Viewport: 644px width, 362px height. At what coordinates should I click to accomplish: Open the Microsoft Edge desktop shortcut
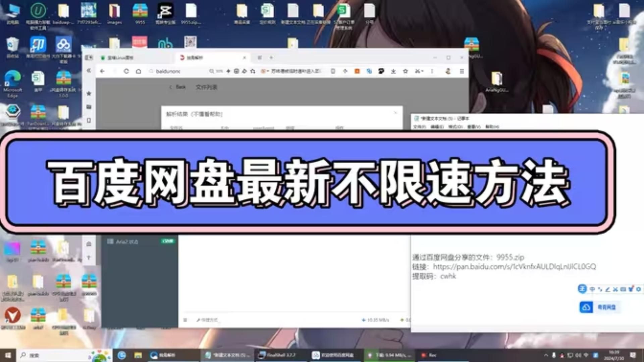[12, 84]
